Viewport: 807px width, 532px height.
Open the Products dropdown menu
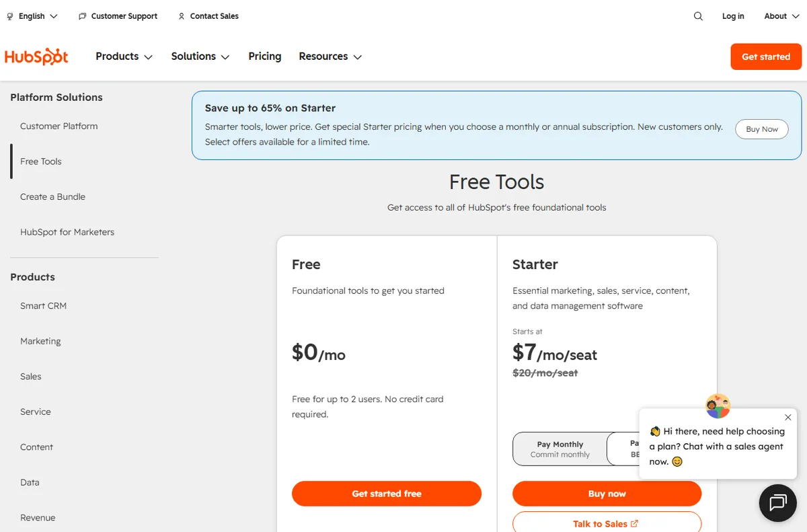click(x=124, y=56)
